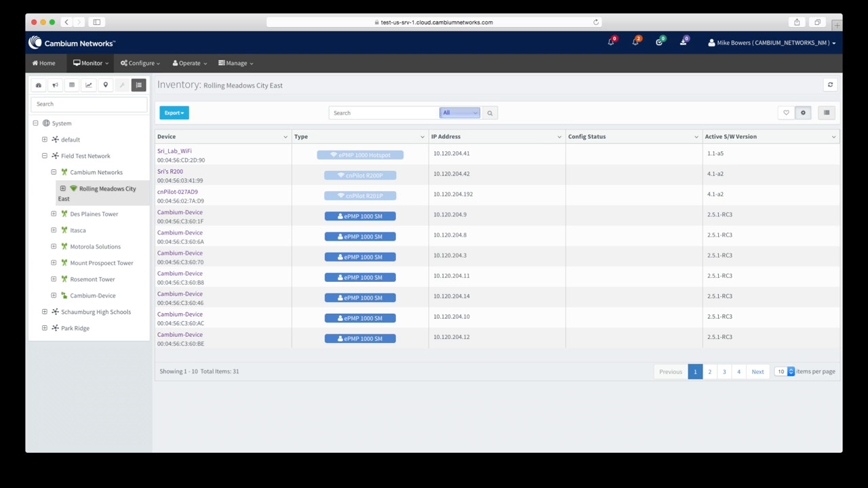Open the Device column header dropdown arrow
868x488 pixels.
[285, 137]
